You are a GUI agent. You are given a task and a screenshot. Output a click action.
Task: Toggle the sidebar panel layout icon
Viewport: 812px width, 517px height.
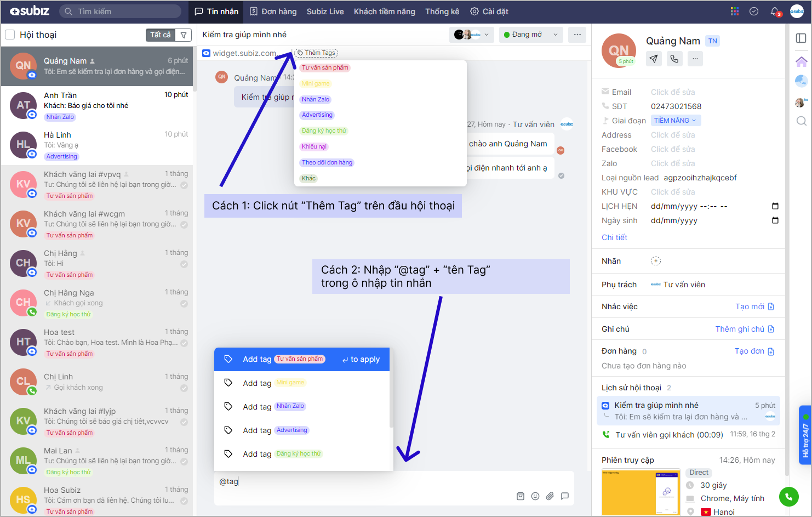click(801, 38)
